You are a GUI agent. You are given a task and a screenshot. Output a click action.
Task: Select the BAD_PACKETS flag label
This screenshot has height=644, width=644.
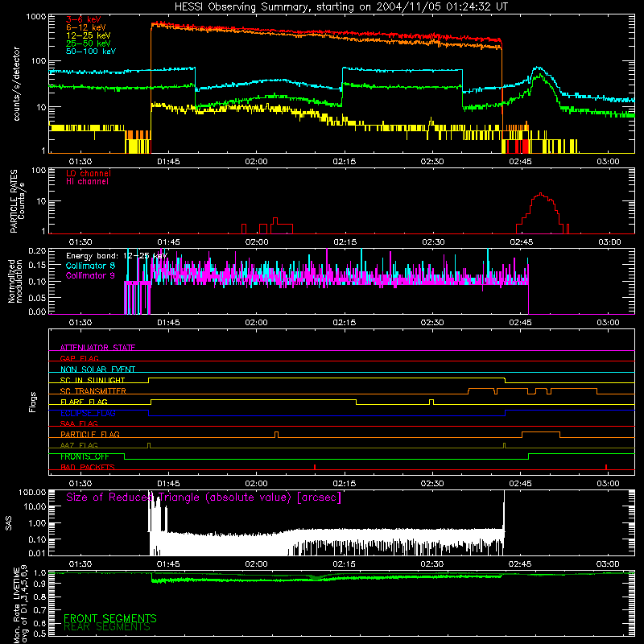click(88, 467)
